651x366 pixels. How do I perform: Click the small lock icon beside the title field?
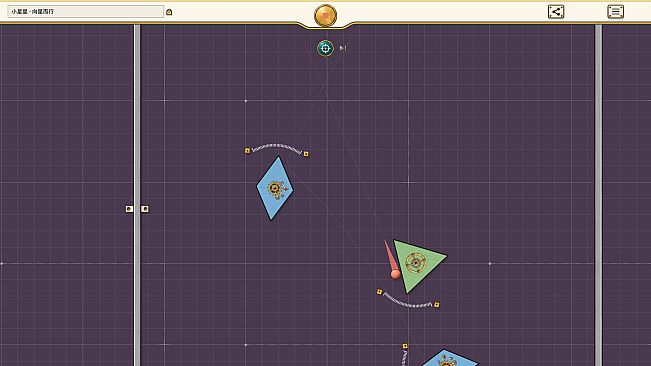pos(169,12)
